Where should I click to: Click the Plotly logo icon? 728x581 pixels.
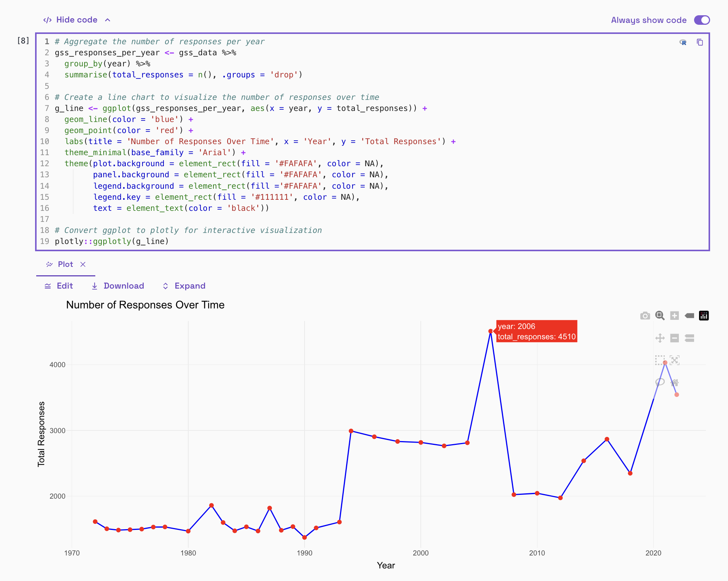pyautogui.click(x=704, y=316)
